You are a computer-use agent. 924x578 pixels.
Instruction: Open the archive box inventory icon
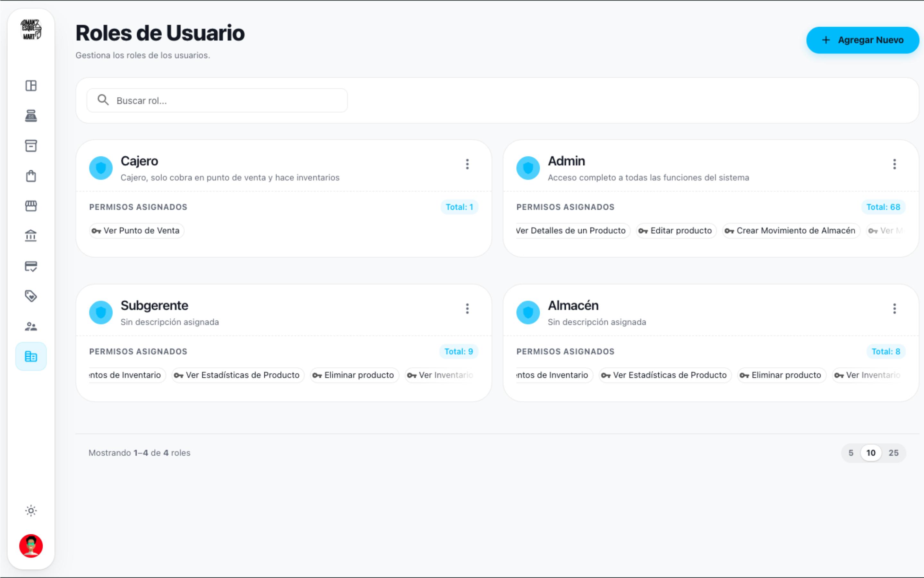click(x=31, y=146)
